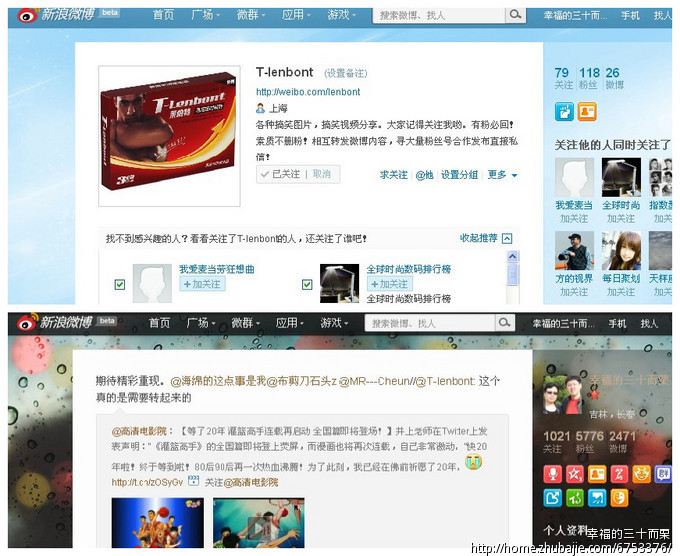
Task: Click the play button on the video thumbnail
Action: point(258,527)
